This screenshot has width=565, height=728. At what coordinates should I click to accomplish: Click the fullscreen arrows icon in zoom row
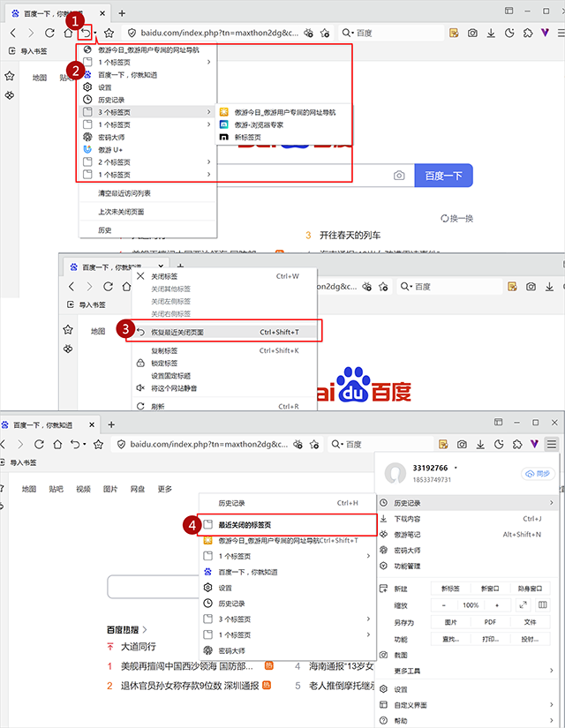pyautogui.click(x=524, y=605)
